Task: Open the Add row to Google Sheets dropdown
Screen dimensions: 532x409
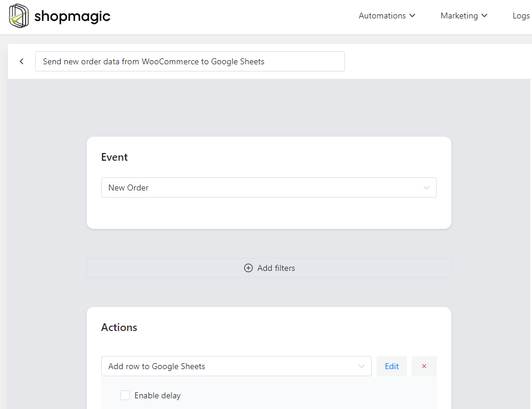Action: 237,366
